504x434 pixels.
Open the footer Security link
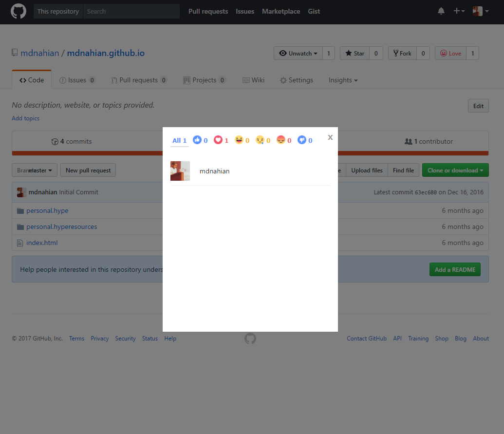pos(125,339)
